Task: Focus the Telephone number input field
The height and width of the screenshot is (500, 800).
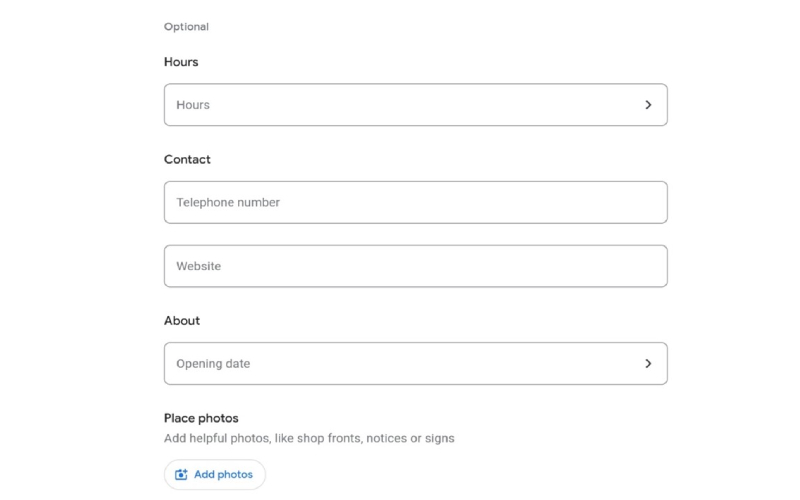Action: click(415, 202)
